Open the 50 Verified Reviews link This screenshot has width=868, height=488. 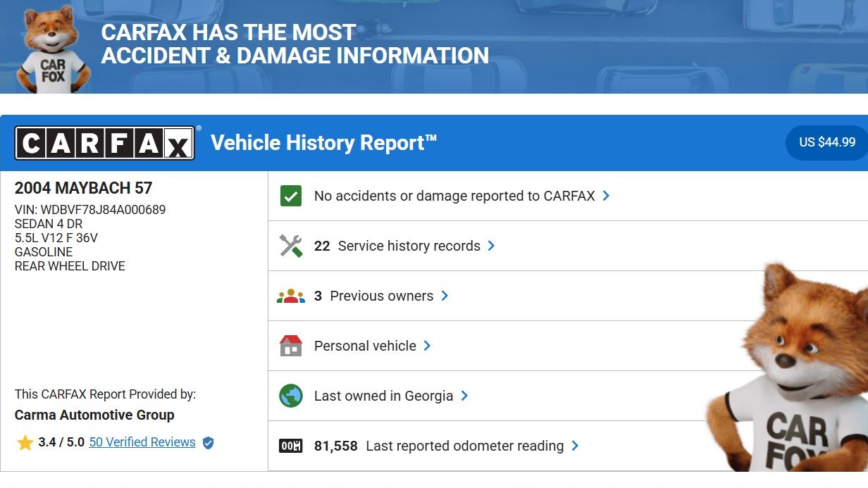pos(142,442)
